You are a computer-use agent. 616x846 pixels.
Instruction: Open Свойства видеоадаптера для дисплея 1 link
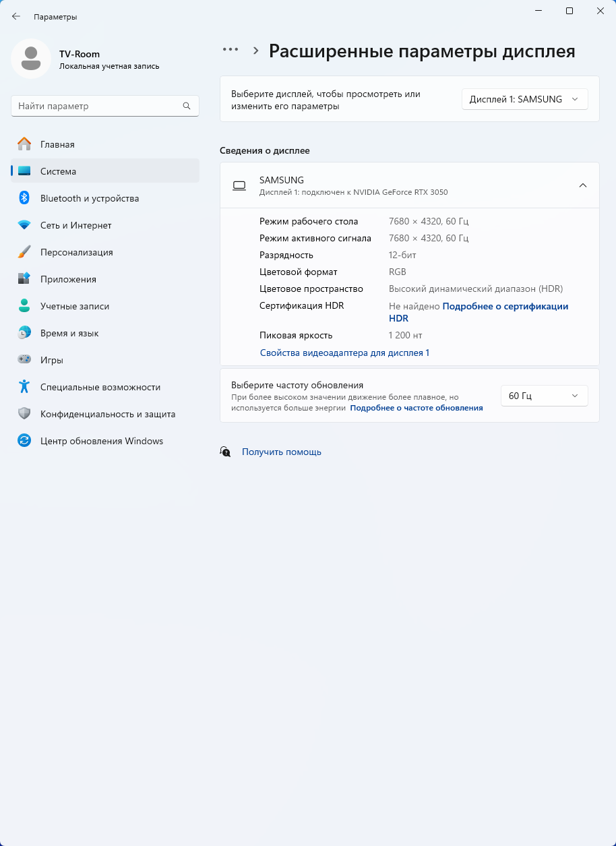344,353
